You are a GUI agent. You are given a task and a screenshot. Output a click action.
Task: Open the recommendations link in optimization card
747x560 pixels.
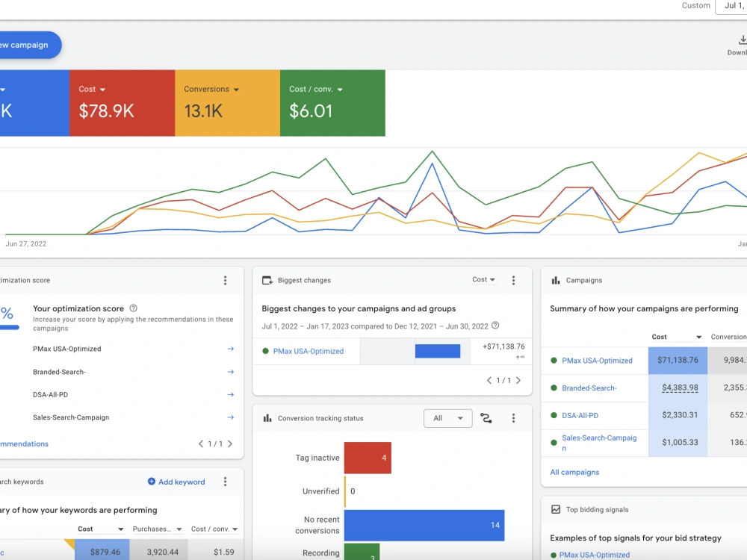pyautogui.click(x=24, y=444)
